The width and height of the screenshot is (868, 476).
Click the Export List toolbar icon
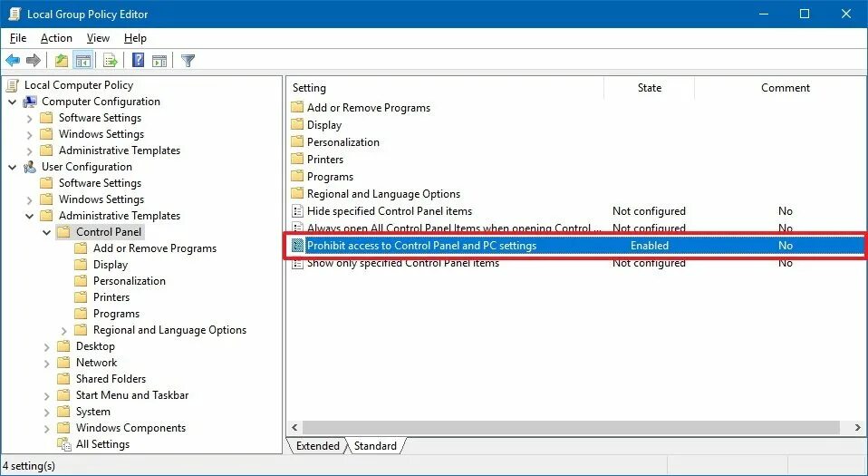point(111,61)
